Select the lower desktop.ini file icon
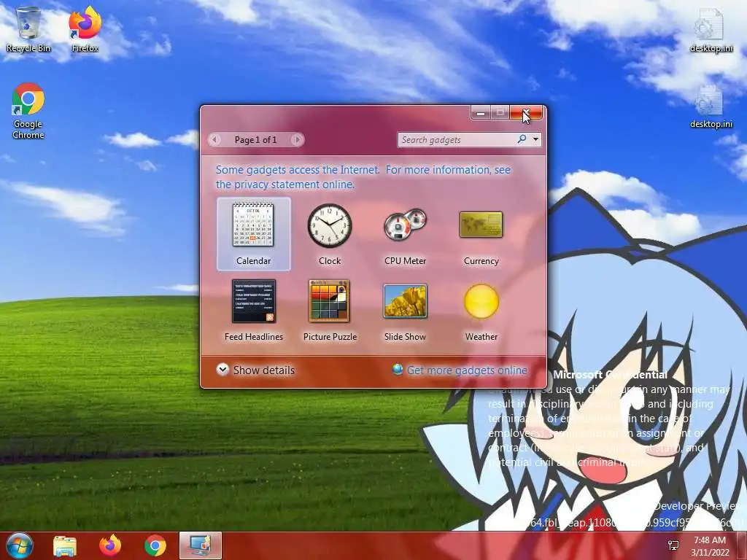The height and width of the screenshot is (560, 747). pyautogui.click(x=711, y=106)
